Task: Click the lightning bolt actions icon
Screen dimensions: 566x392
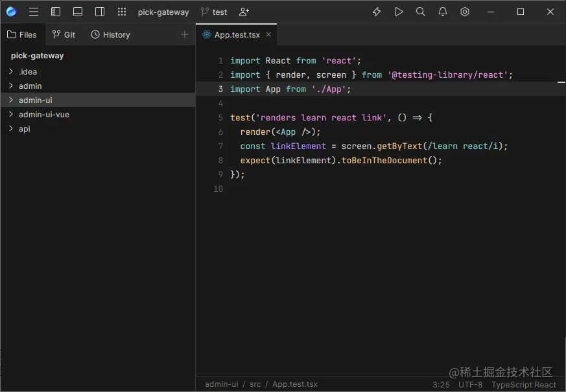Action: coord(377,12)
